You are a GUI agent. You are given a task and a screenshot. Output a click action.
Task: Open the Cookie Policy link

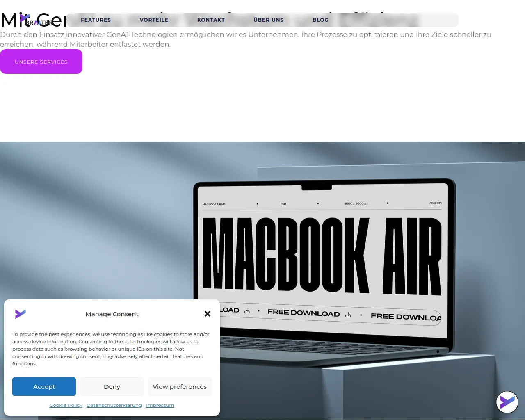tap(66, 405)
